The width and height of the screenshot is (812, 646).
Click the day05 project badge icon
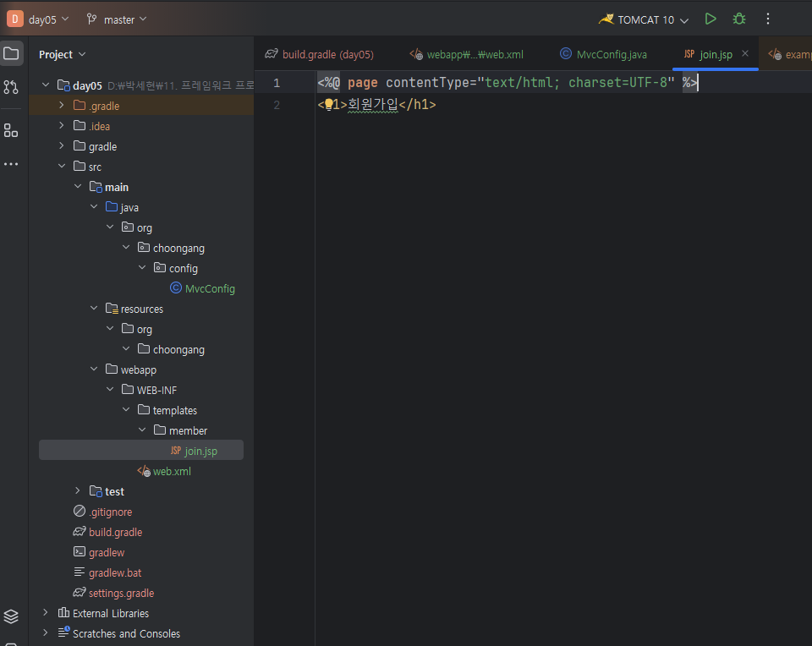point(15,19)
